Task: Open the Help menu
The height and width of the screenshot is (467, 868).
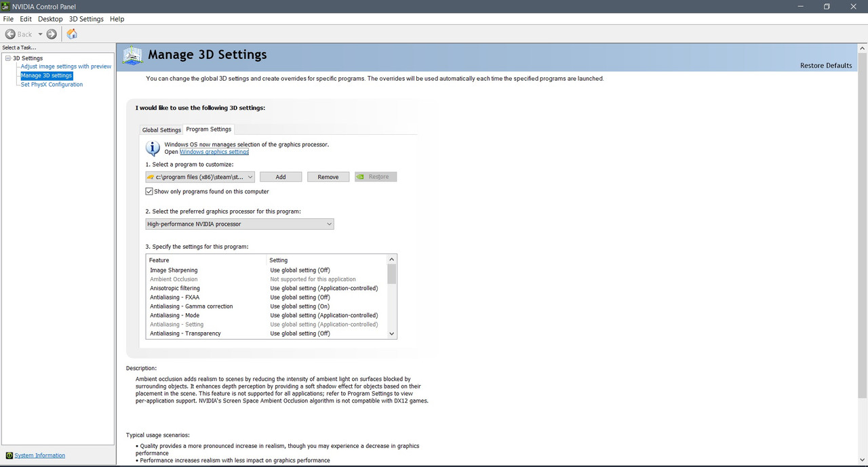Action: coord(117,19)
